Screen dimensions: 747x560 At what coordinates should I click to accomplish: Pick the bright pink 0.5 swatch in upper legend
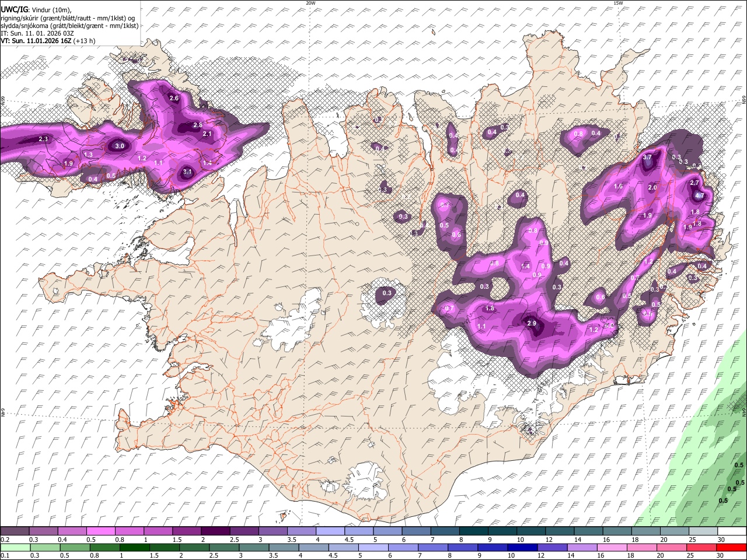100,531
